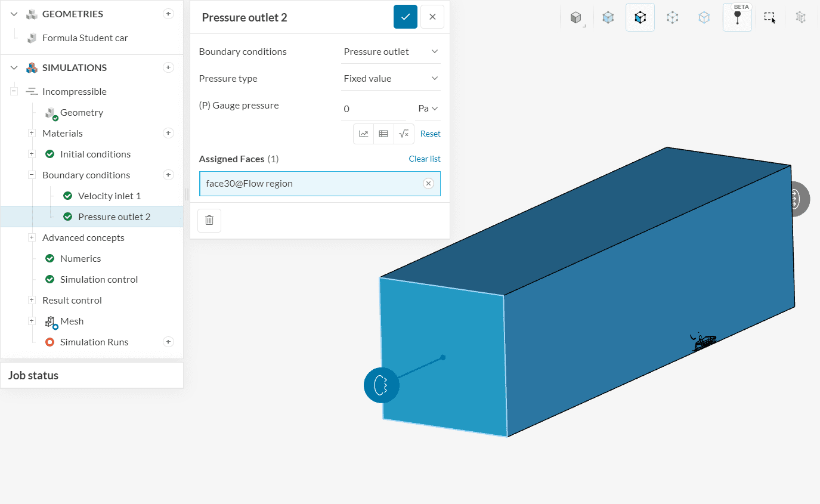Confirm Pressure outlet 2 with checkmark

pos(405,17)
